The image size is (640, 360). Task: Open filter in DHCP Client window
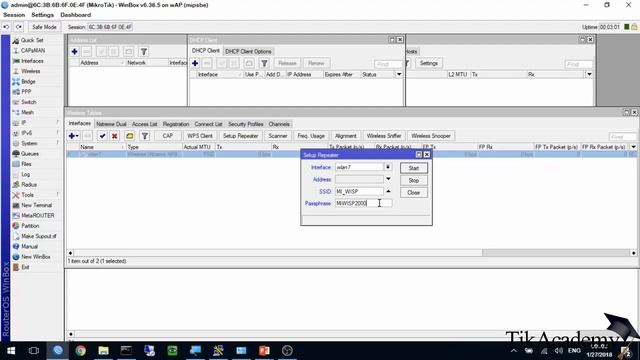click(264, 63)
